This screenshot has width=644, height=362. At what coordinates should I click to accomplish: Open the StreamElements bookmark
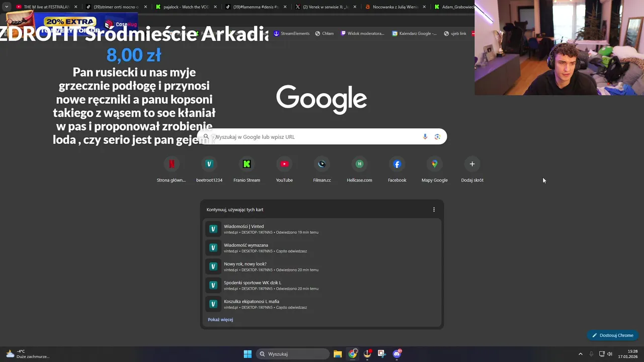click(x=291, y=34)
